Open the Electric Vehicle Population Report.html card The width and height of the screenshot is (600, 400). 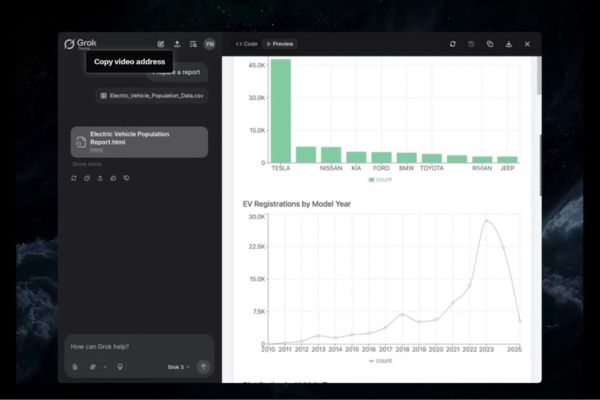[x=139, y=142]
